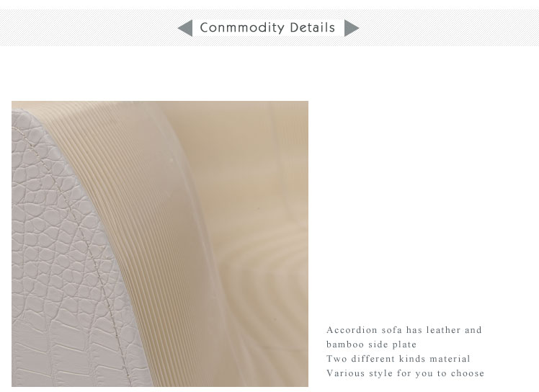Click the word 'Details' in the header

pos(313,27)
